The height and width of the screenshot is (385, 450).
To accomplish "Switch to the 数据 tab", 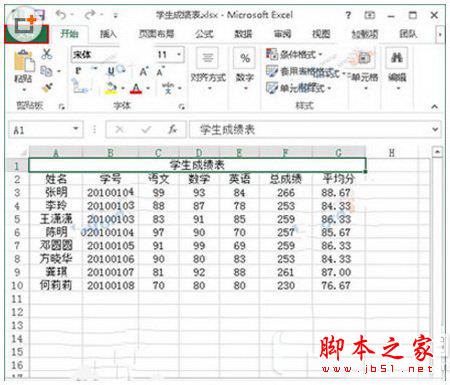I will 243,34.
